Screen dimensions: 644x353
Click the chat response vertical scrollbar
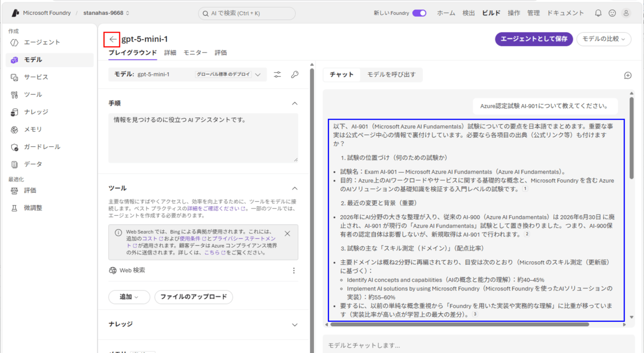click(x=632, y=138)
